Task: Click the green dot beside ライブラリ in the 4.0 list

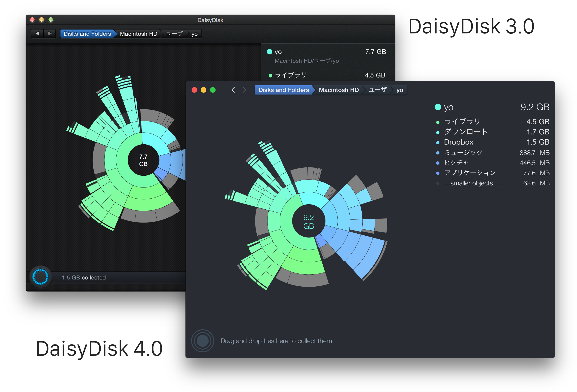Action: [x=438, y=122]
